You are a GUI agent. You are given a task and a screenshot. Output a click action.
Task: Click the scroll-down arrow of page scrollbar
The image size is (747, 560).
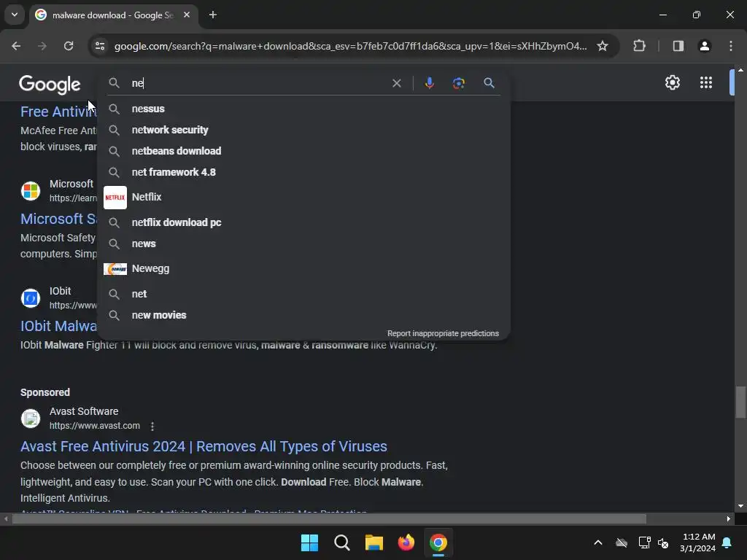pyautogui.click(x=740, y=506)
